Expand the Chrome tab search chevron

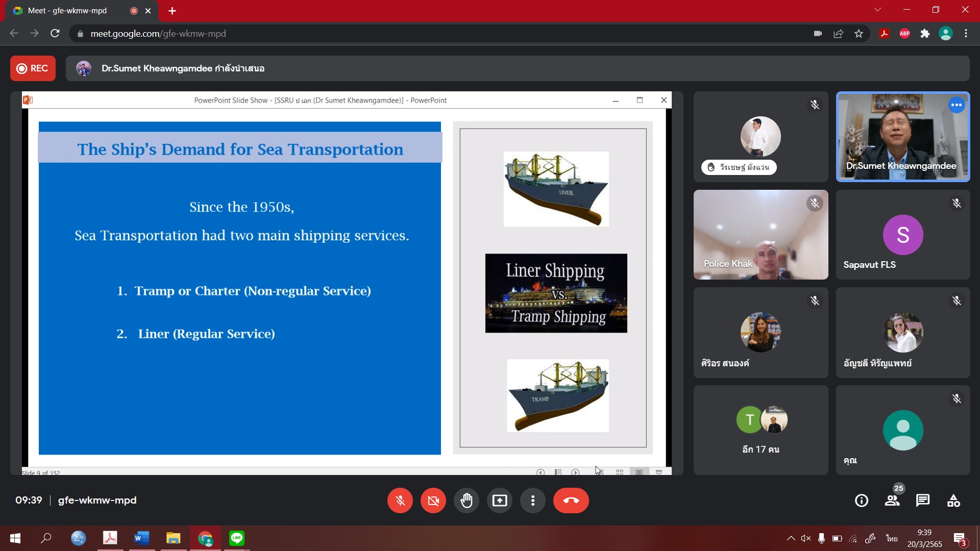pos(877,10)
